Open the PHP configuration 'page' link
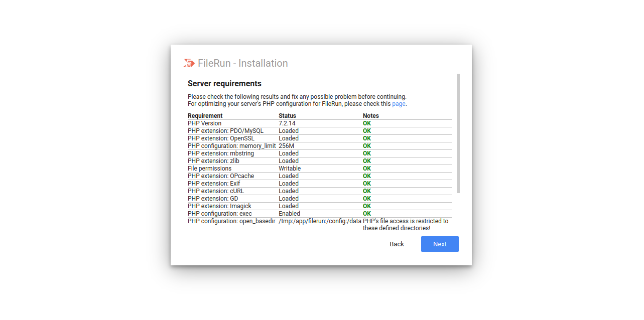Viewport: 644px width, 320px height. pyautogui.click(x=399, y=104)
